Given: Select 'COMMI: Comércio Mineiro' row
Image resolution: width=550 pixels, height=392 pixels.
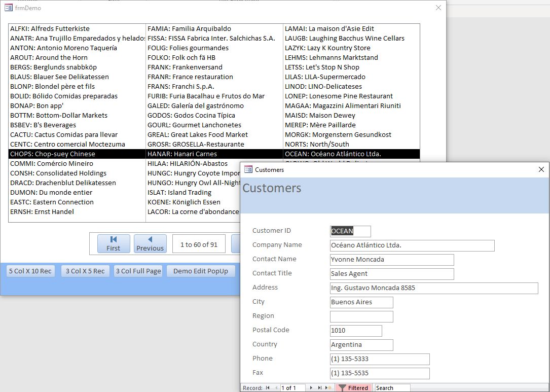Looking at the screenshot, I should coord(77,163).
